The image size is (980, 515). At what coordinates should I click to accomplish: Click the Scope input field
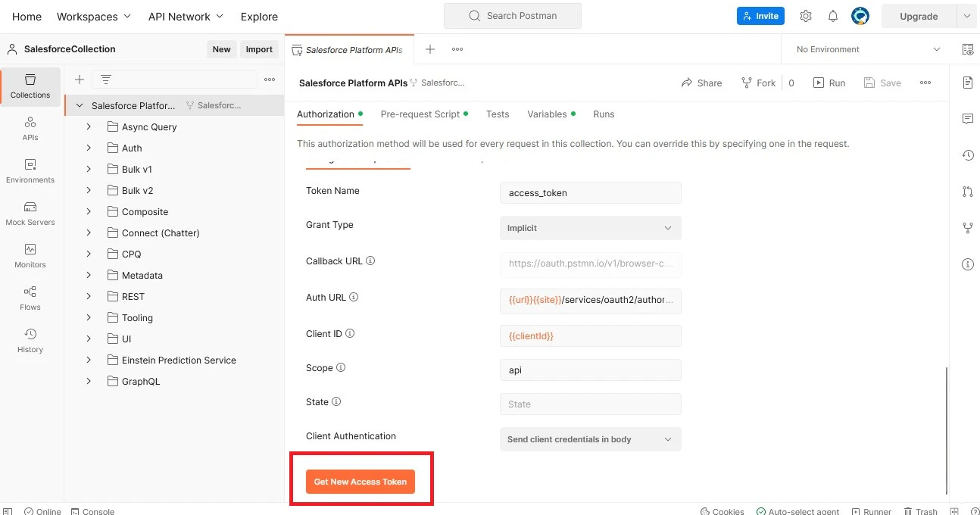[590, 370]
